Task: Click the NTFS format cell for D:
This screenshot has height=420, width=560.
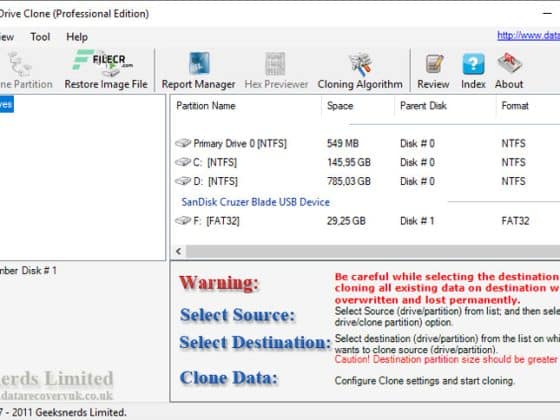Action: [513, 181]
